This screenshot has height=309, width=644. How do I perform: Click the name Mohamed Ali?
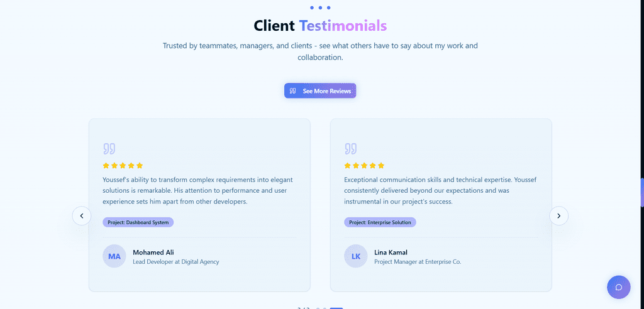click(153, 252)
